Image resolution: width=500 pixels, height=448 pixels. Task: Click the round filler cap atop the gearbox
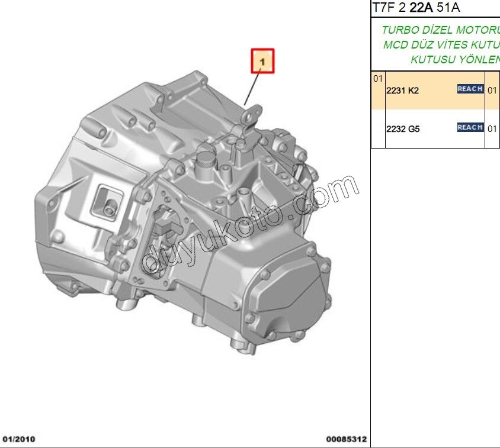pyautogui.click(x=205, y=159)
